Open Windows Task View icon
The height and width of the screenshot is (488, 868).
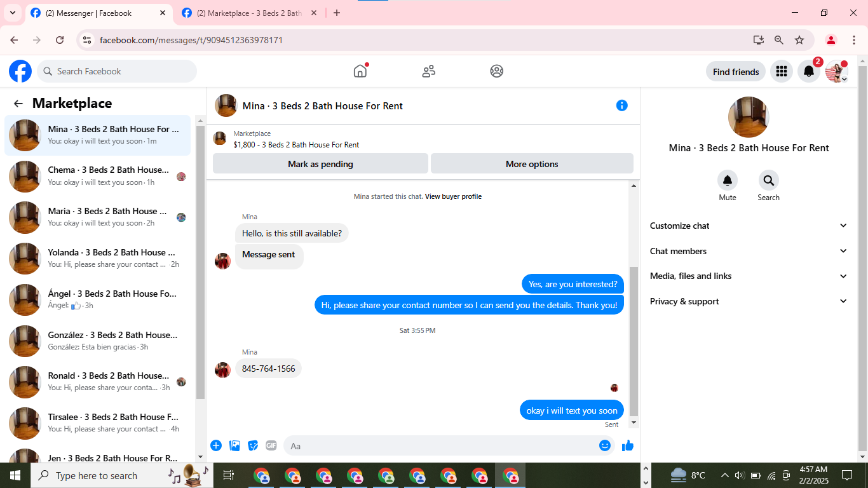click(229, 475)
